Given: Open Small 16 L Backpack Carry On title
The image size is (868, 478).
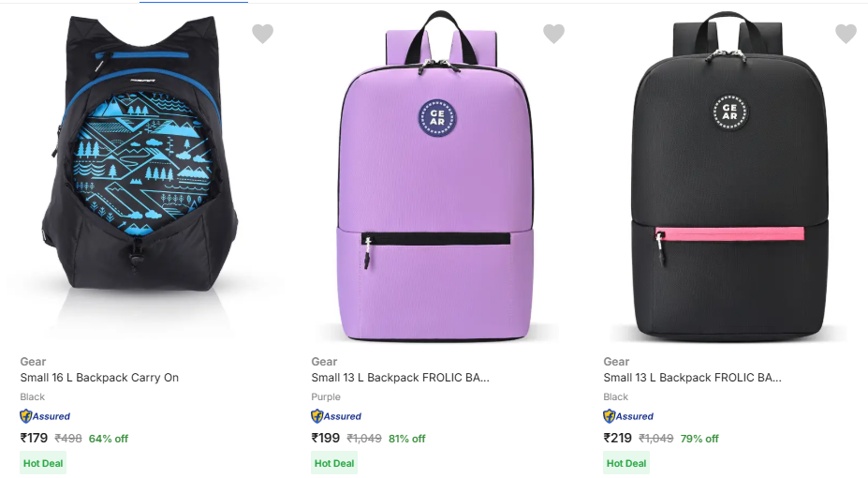Looking at the screenshot, I should 99,378.
